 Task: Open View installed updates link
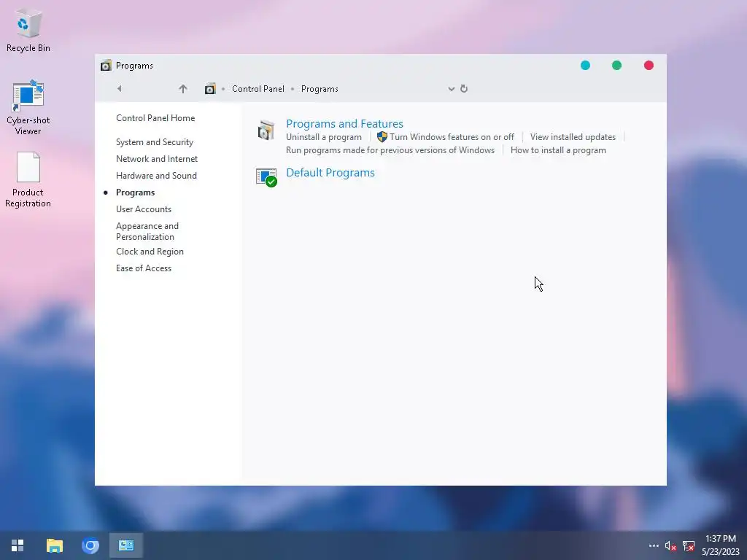click(573, 136)
